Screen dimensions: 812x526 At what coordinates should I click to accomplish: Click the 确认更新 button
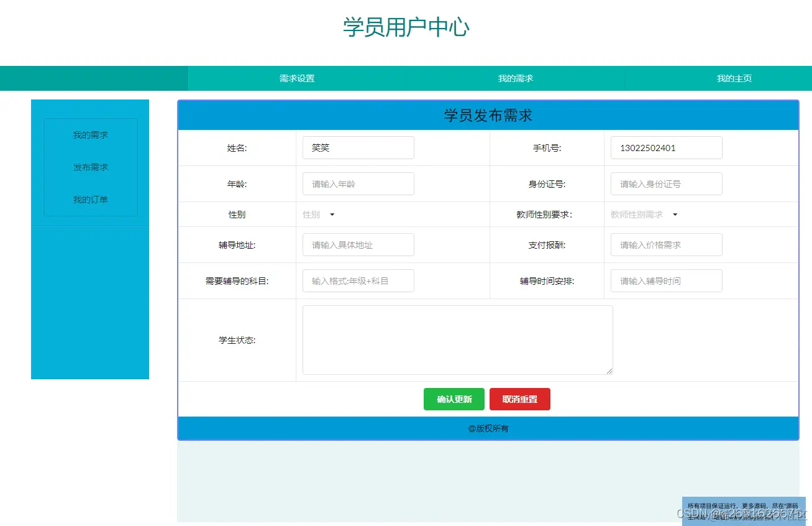click(454, 399)
